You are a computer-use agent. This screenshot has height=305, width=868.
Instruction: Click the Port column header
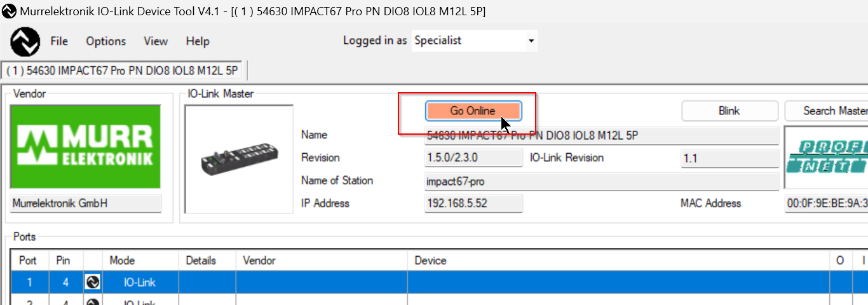(x=29, y=261)
